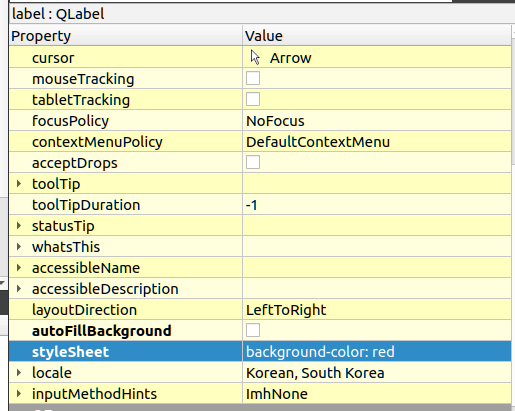Expand the toolTip property
Image resolution: width=515 pixels, height=411 pixels.
tap(19, 184)
